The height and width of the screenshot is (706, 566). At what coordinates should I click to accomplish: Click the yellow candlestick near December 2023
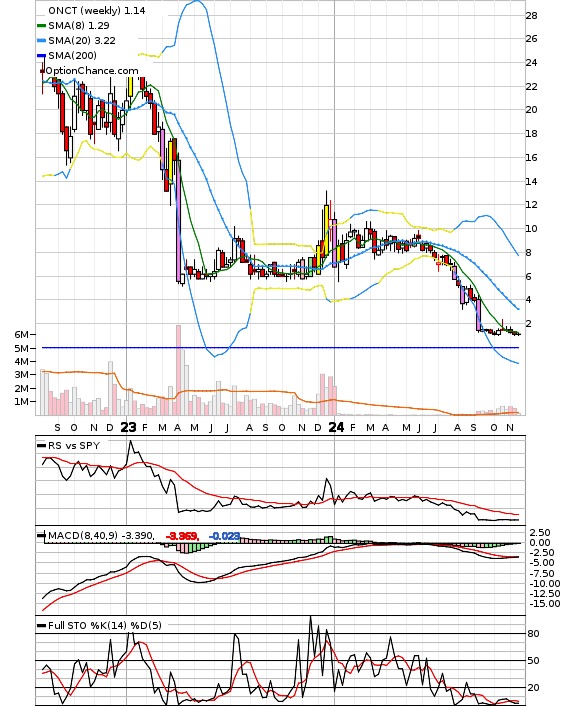click(x=326, y=230)
